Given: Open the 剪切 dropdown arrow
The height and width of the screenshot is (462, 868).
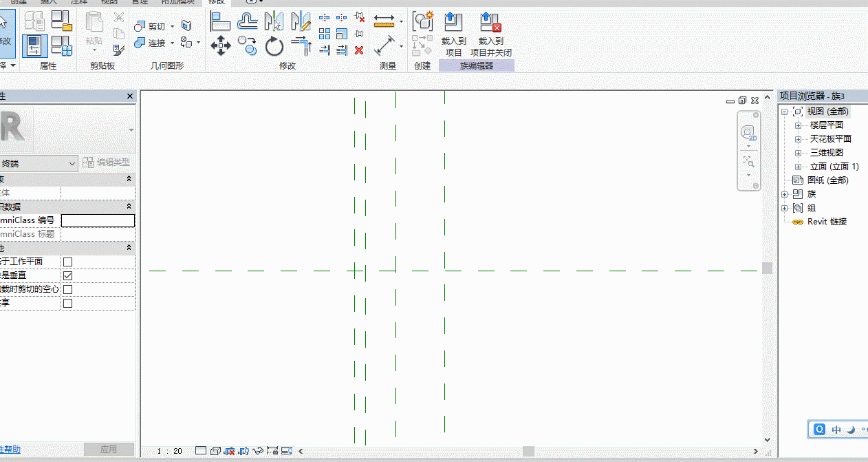Looking at the screenshot, I should pyautogui.click(x=172, y=27).
